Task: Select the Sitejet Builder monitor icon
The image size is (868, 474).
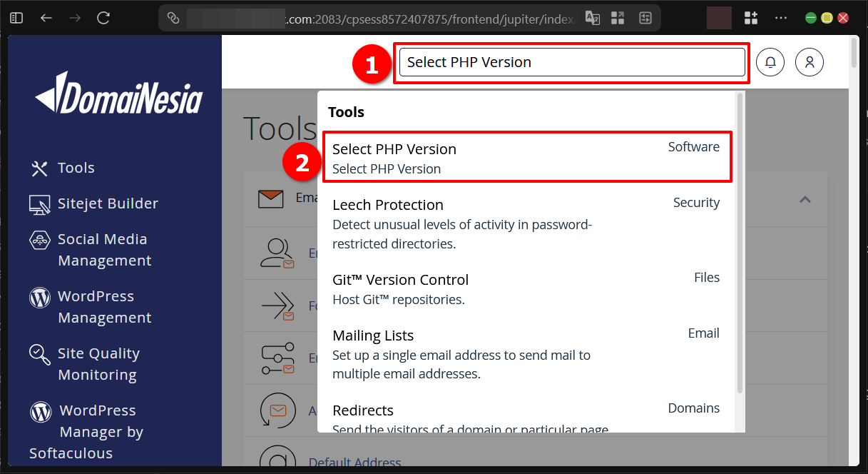Action: (39, 203)
